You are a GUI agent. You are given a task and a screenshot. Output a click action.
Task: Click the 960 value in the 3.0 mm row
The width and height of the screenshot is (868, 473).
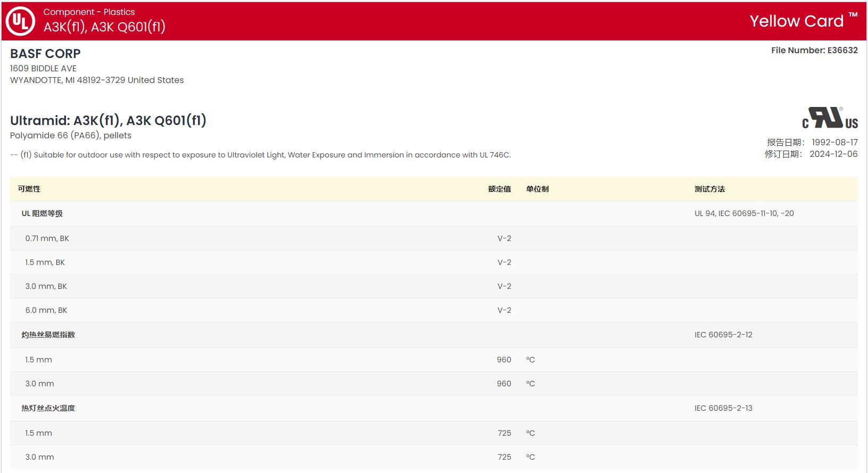(x=504, y=384)
